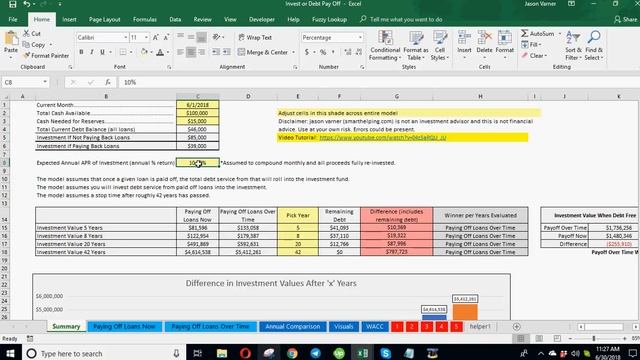Image resolution: width=640 pixels, height=360 pixels.
Task: Switch to Page Layout view icon
Action: point(539,338)
